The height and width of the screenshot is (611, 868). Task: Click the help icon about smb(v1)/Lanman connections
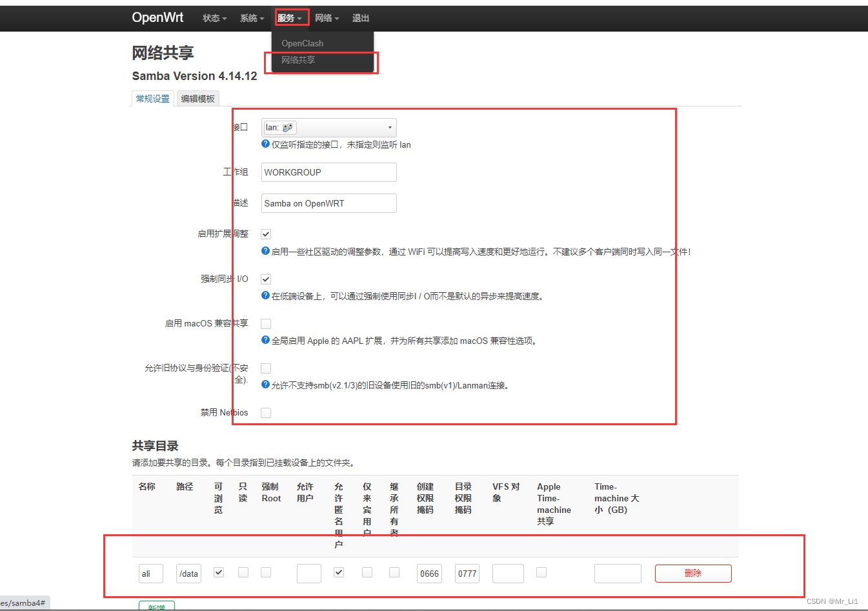[265, 385]
